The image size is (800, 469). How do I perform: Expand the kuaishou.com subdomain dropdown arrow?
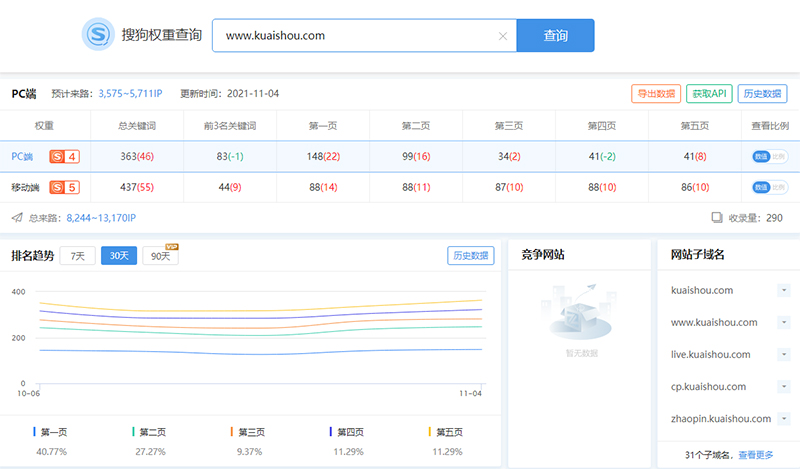(x=784, y=290)
